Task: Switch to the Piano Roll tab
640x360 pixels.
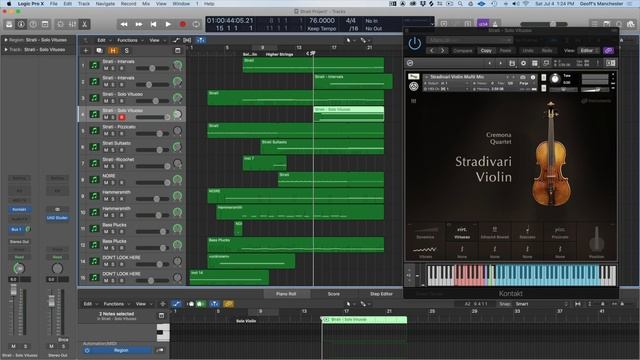Action: click(x=286, y=294)
